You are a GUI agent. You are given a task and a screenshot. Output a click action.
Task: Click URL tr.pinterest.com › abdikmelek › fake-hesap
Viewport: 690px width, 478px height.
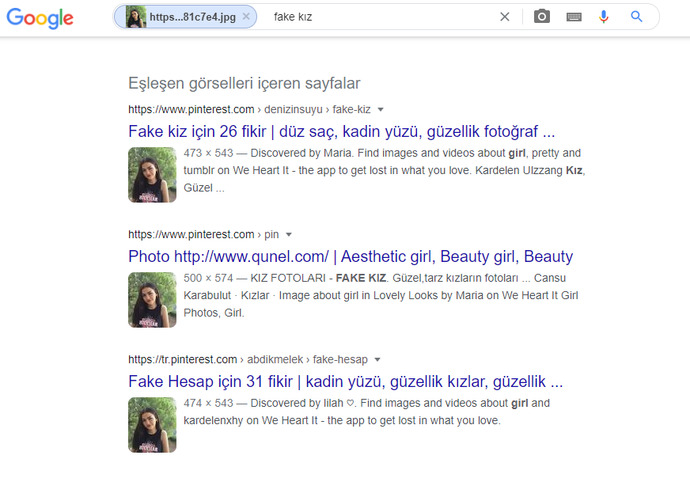(248, 359)
